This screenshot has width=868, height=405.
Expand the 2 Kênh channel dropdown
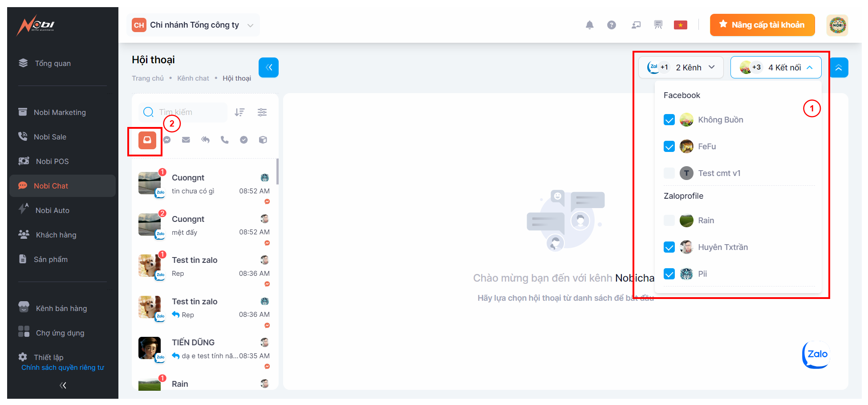pos(681,68)
